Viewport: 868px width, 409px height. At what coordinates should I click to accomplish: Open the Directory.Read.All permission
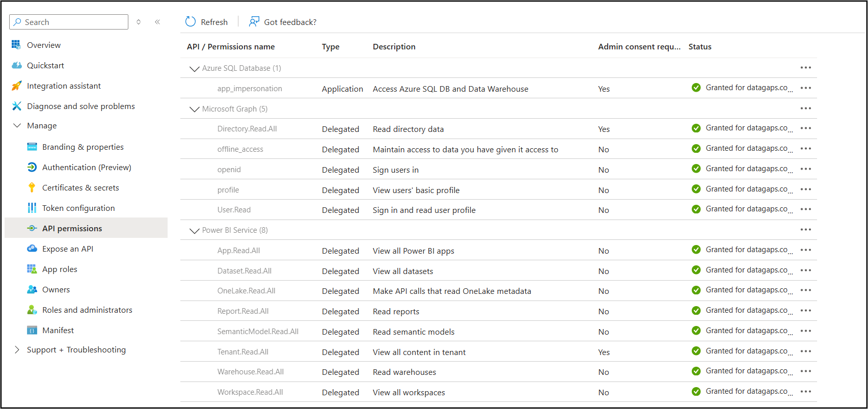click(x=247, y=129)
